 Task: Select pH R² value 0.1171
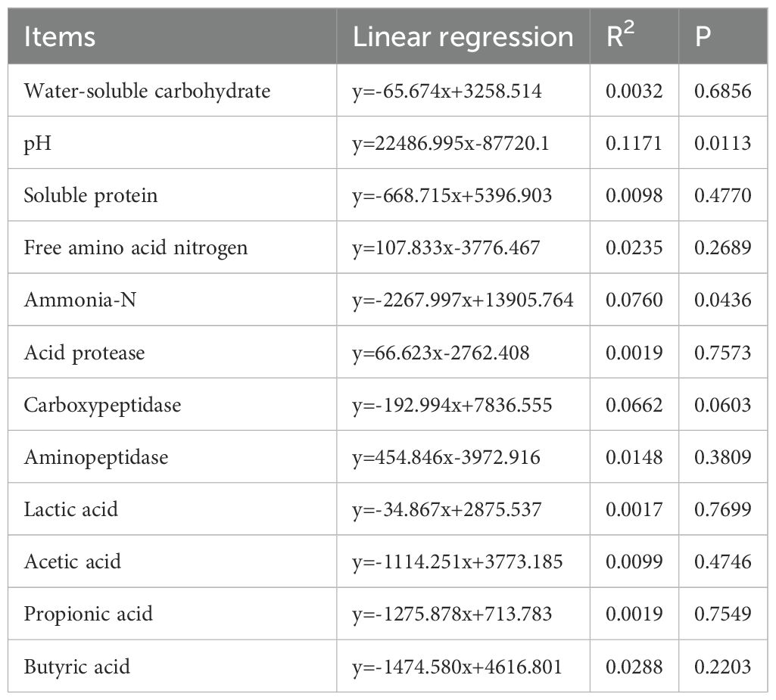[x=634, y=144]
